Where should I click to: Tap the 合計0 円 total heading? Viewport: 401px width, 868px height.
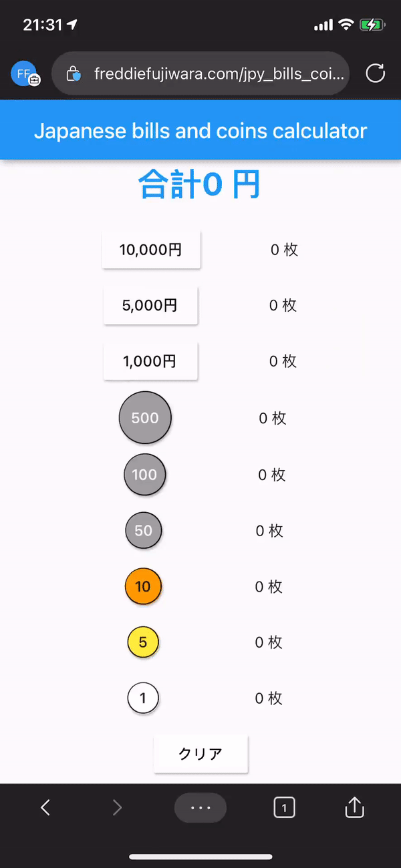[x=200, y=184]
